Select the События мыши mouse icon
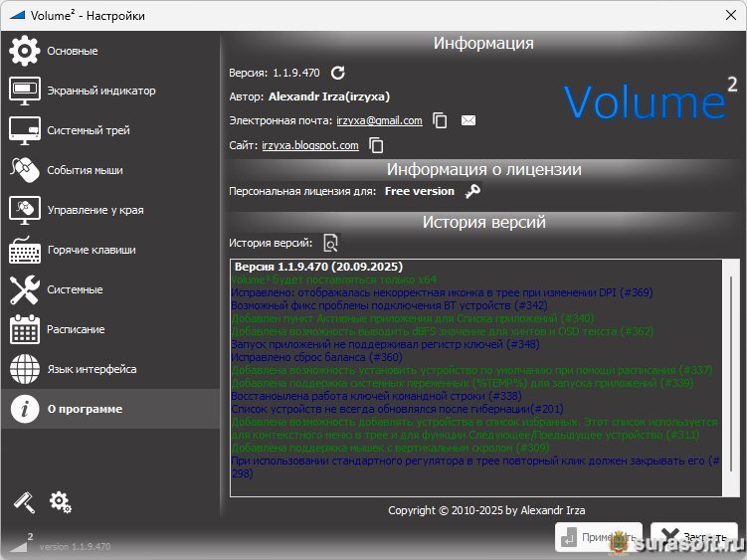 click(24, 170)
